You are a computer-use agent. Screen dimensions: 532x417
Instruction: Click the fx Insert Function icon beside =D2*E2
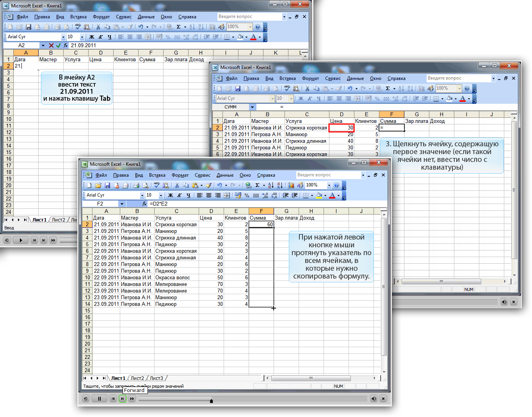(144, 204)
